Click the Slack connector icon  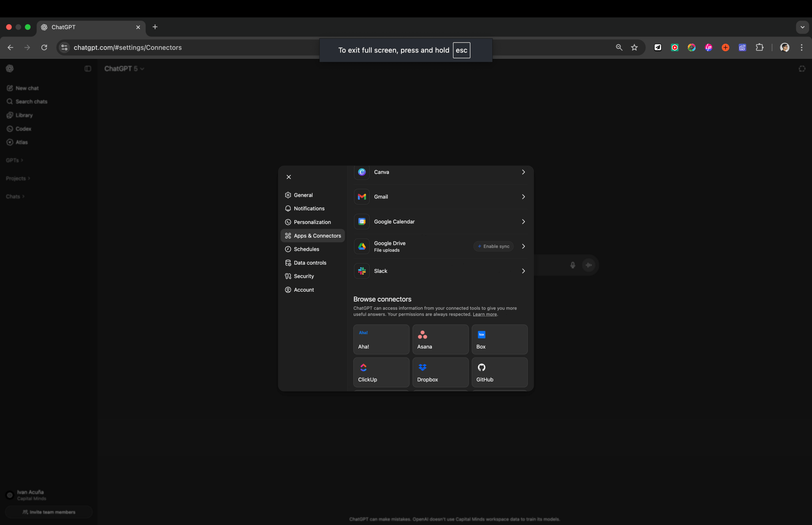[362, 271]
